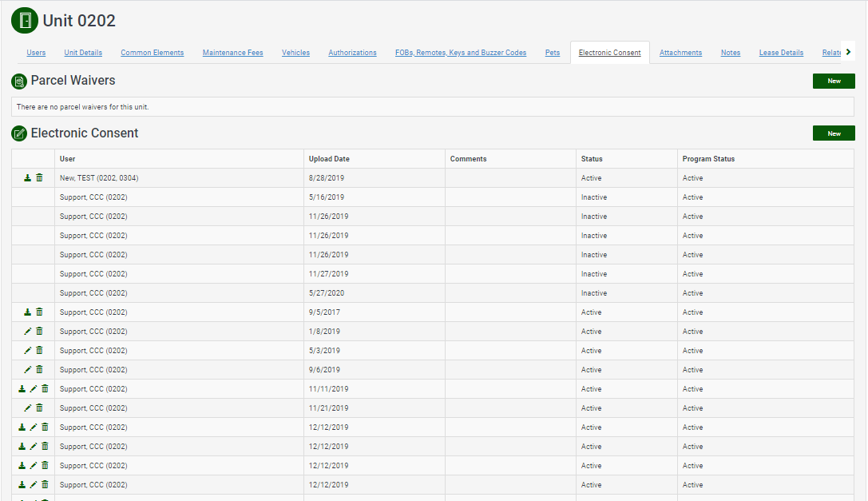
Task: Edit the consent record dated 11/21/2019
Action: 27,408
